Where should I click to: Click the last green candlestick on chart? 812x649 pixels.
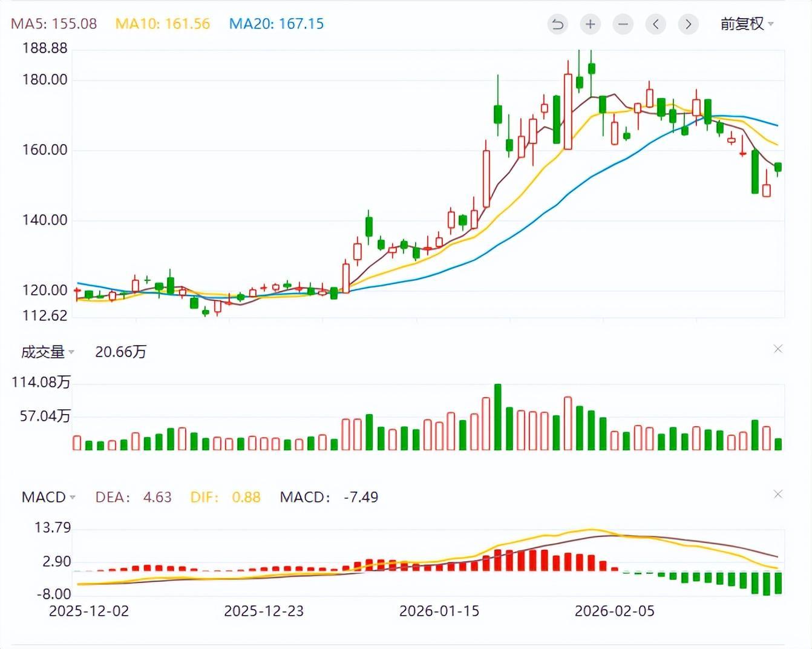pyautogui.click(x=778, y=167)
